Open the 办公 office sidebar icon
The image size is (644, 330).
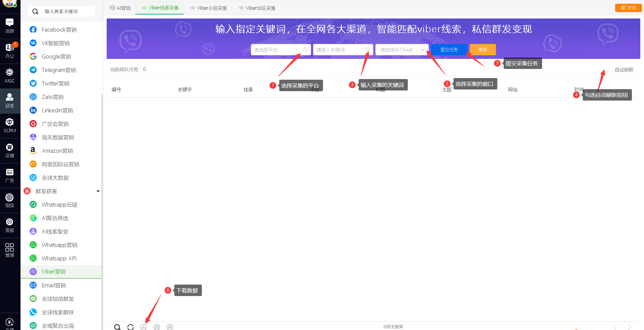[10, 51]
